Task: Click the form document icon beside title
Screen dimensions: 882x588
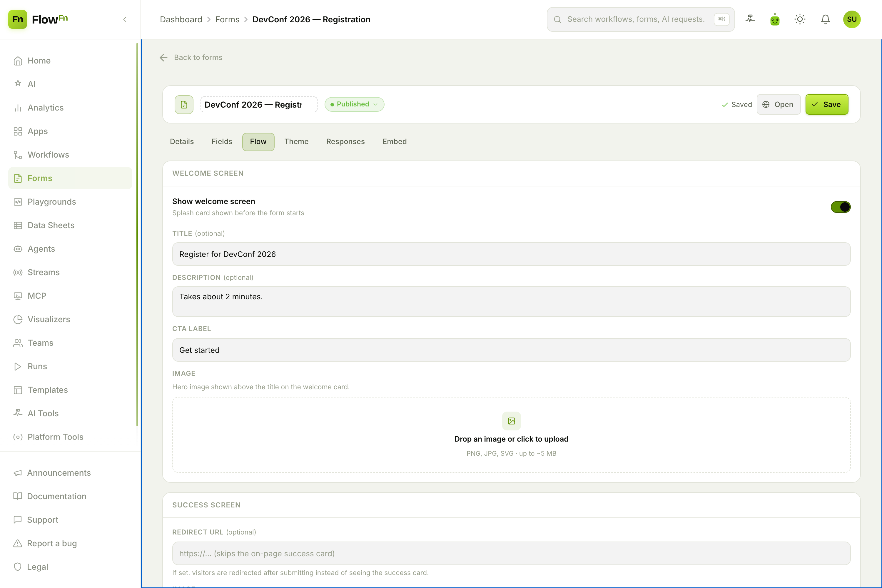Action: click(x=184, y=105)
